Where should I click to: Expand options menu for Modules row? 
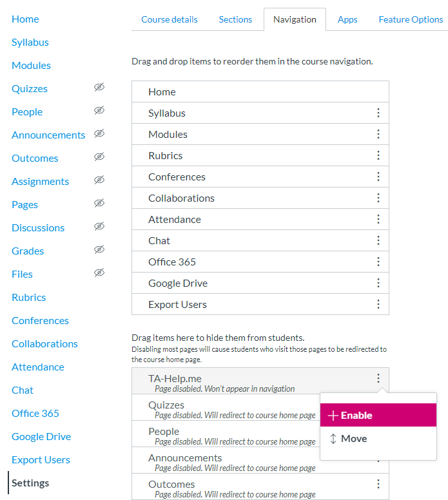point(378,134)
